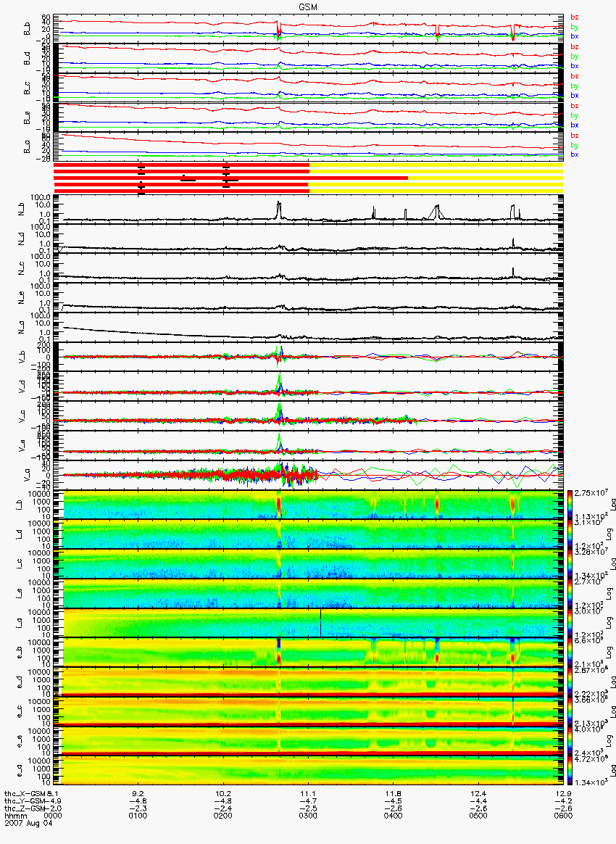This screenshot has width=616, height=844.
Task: Click the N_d density panel label
Action: pyautogui.click(x=22, y=239)
